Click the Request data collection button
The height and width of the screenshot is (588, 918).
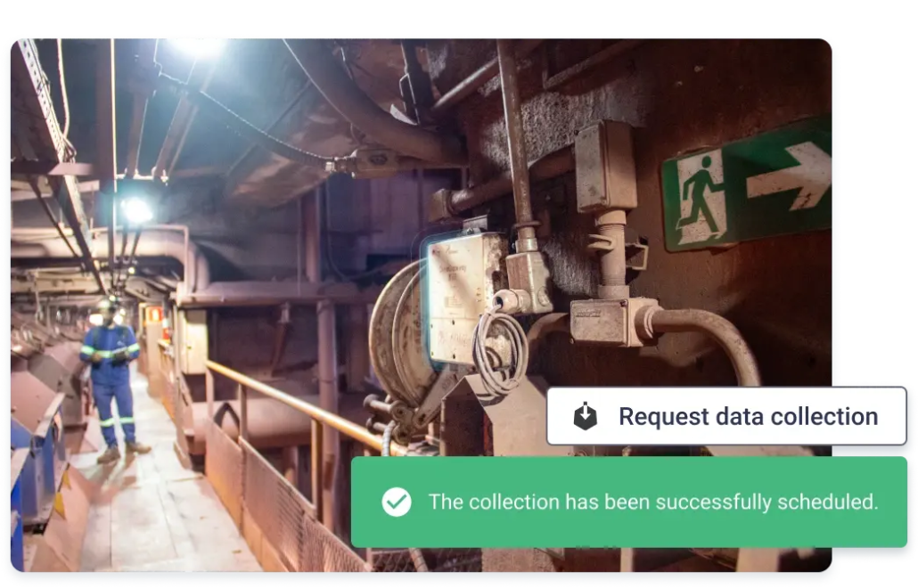click(726, 416)
